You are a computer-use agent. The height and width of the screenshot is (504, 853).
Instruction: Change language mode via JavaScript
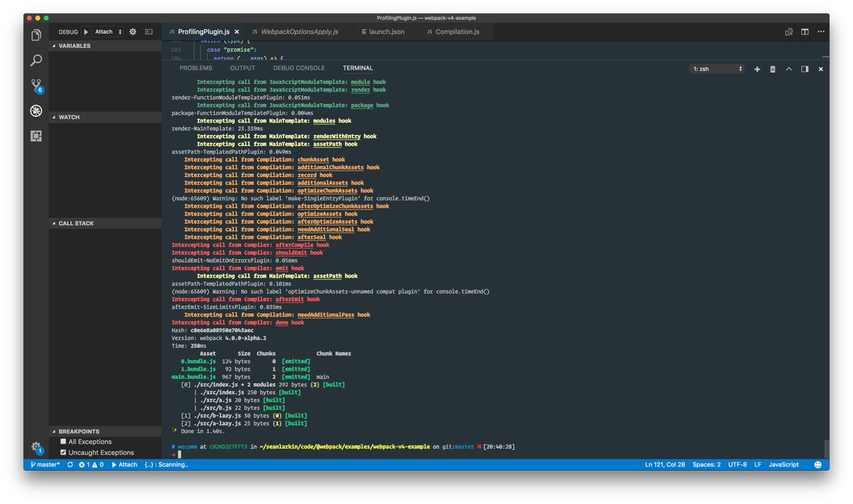(x=783, y=464)
